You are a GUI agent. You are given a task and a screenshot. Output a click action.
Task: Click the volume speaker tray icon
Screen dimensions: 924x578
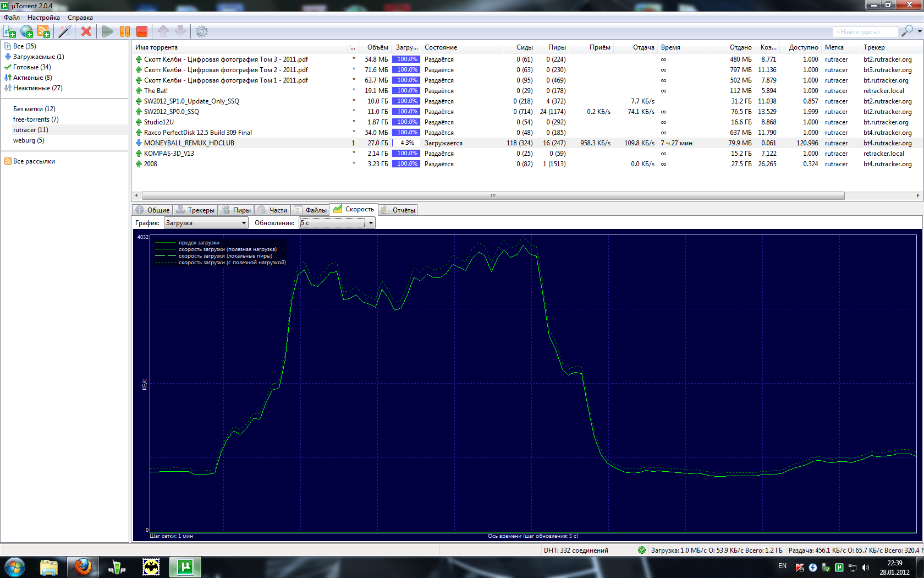tap(865, 568)
